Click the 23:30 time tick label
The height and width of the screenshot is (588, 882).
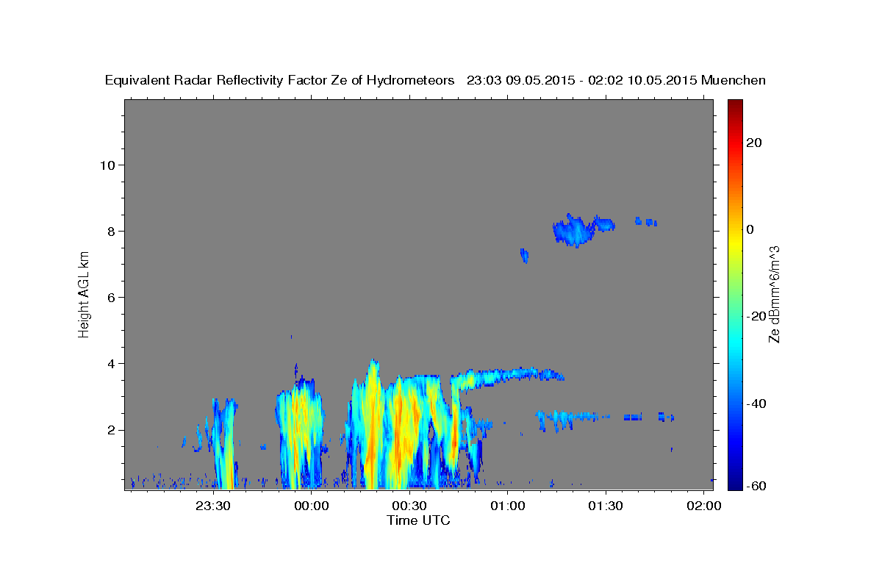[x=213, y=506]
